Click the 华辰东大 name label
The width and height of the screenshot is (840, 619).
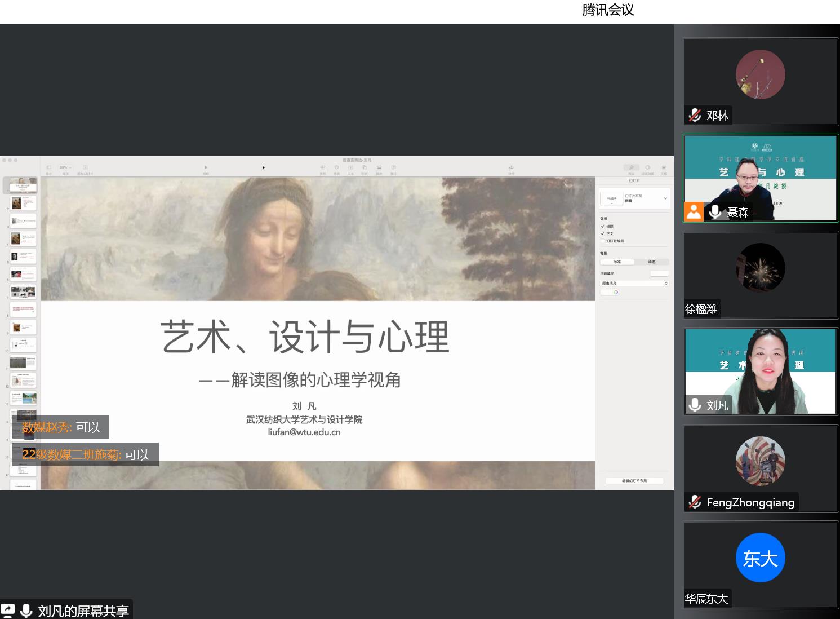[x=706, y=599]
